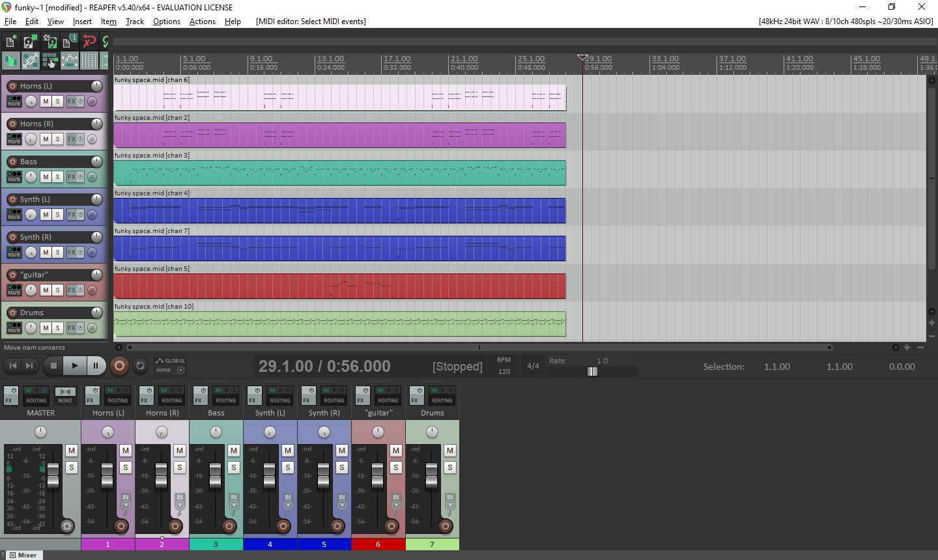Toggle item grouping chain-link icon
The width and height of the screenshot is (938, 560).
point(30,61)
